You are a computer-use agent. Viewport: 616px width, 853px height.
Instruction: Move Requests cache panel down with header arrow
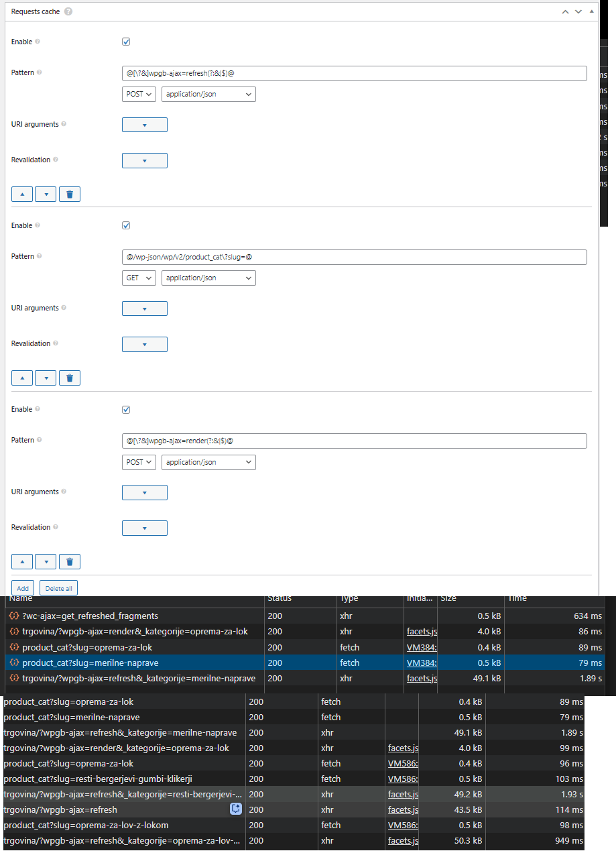pyautogui.click(x=578, y=12)
